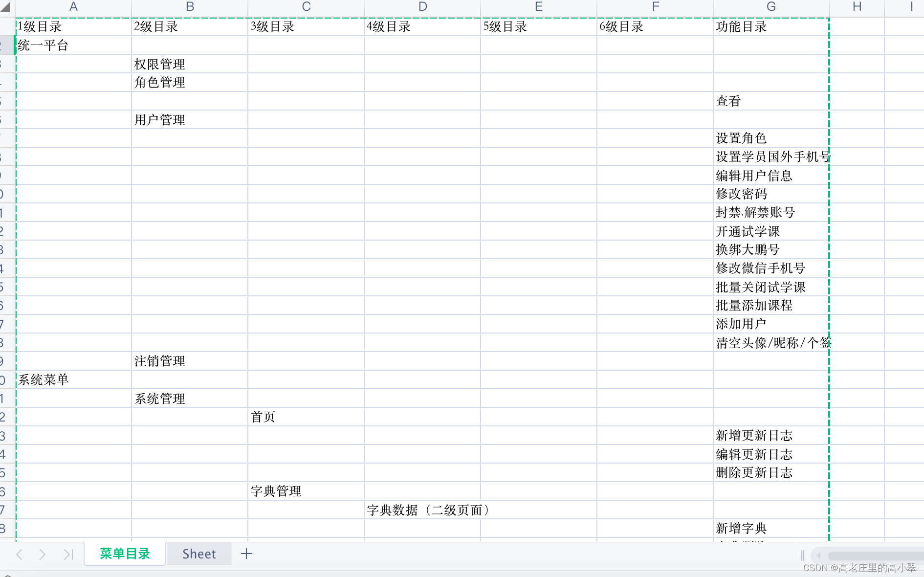Click cell containing 3级目录
This screenshot has width=924, height=577.
(x=307, y=27)
